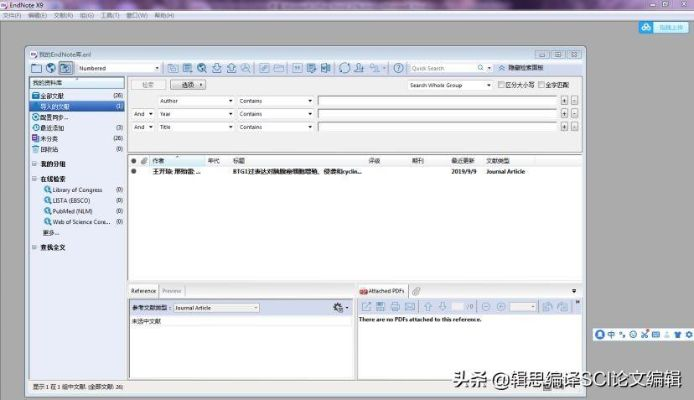The image size is (694, 400).
Task: Click the Insert Citation quotes icon
Action: [x=297, y=68]
